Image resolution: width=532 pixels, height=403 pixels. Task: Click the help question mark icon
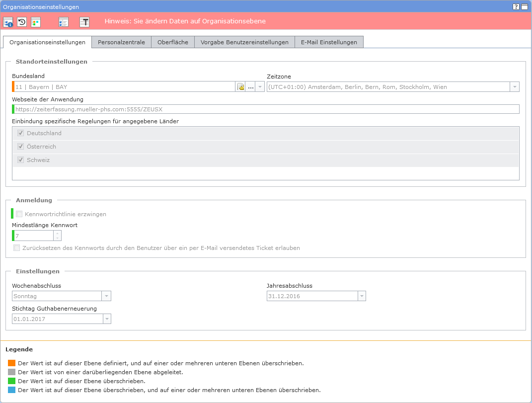(516, 6)
